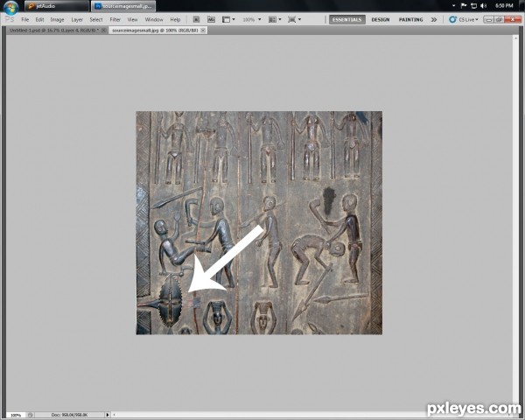Click the horizontal scrollbar left arrow
Viewport: 525px width, 420px height.
(114, 415)
